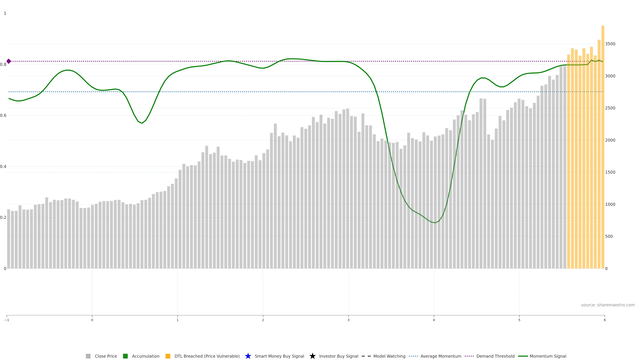The width and height of the screenshot is (644, 362).
Task: Click the x-axis tick labeled 3
Action: point(348,320)
